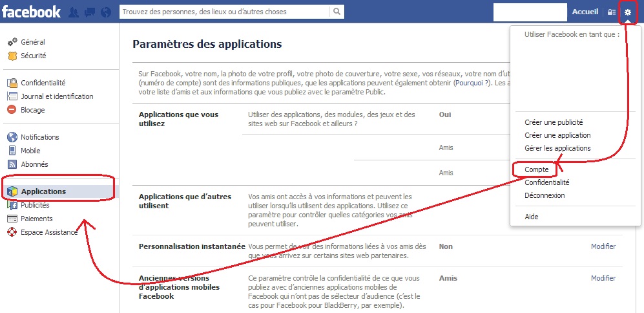Open privacy shortcuts lock icon
644x313 pixels.
(x=612, y=12)
